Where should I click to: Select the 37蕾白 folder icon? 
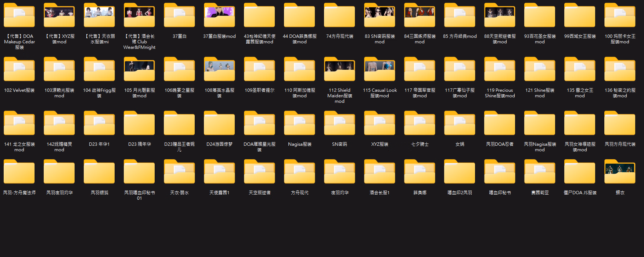click(179, 15)
